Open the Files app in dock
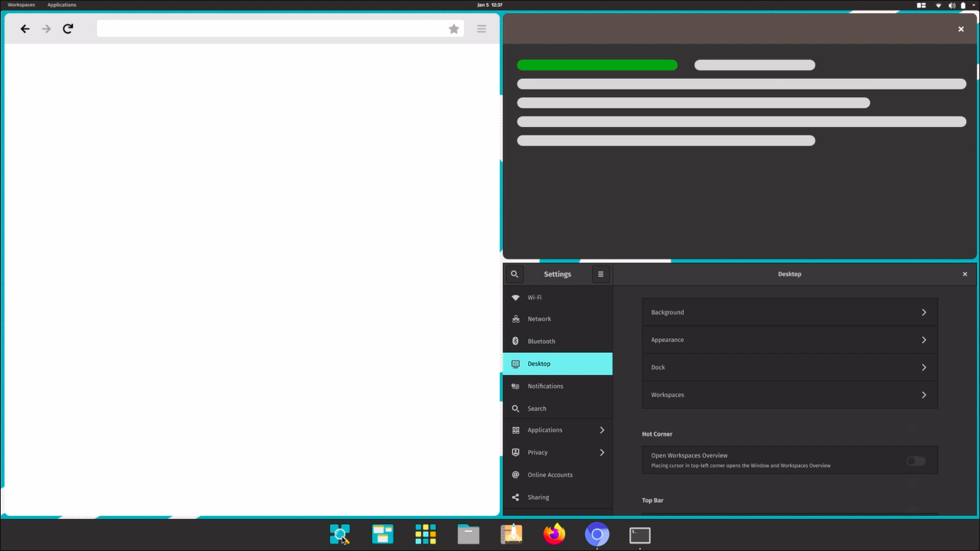 coord(469,534)
